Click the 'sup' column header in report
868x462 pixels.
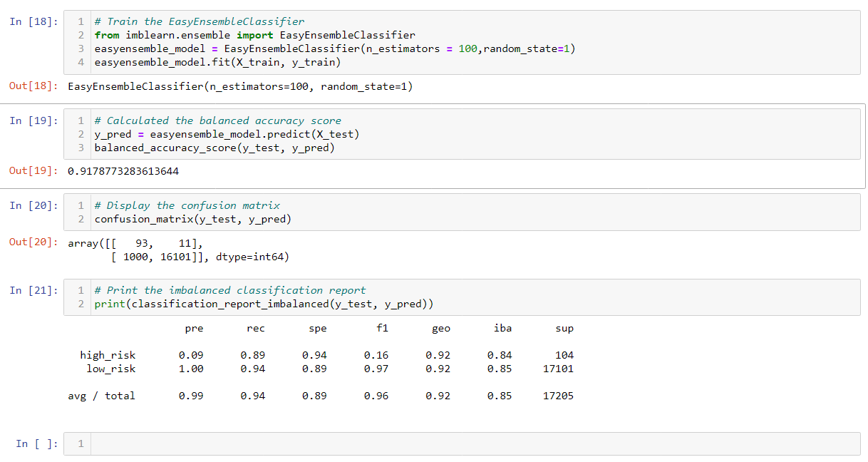pos(564,329)
